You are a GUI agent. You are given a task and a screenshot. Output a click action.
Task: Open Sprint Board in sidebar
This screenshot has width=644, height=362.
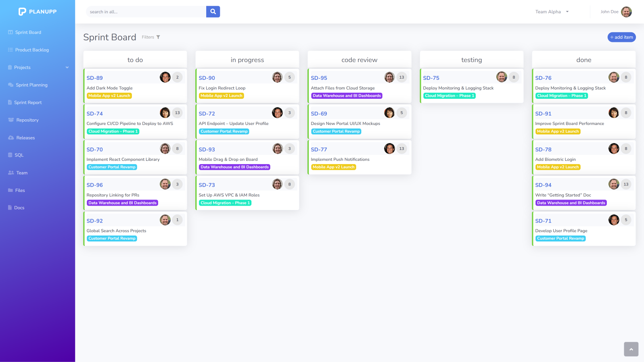tap(28, 32)
